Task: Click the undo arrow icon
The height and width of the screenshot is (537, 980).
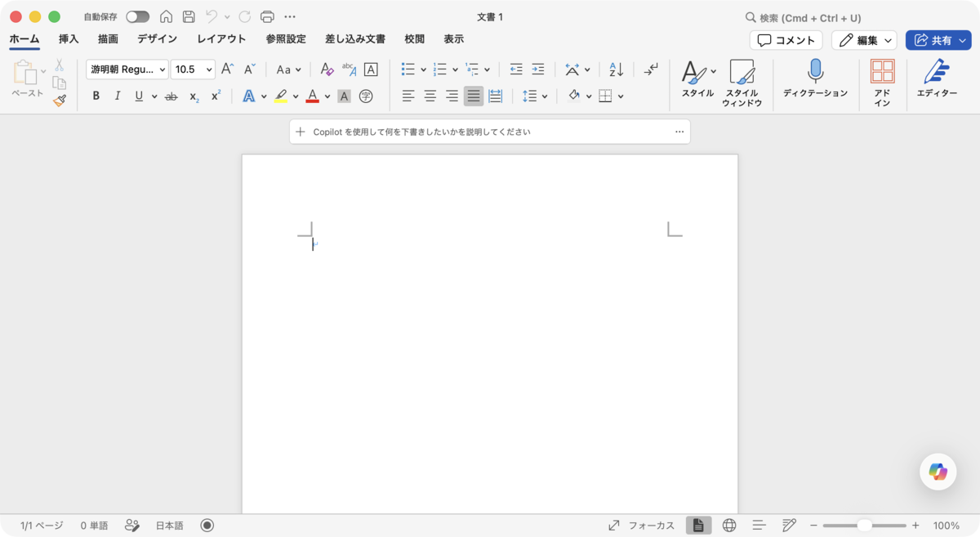Action: (212, 17)
